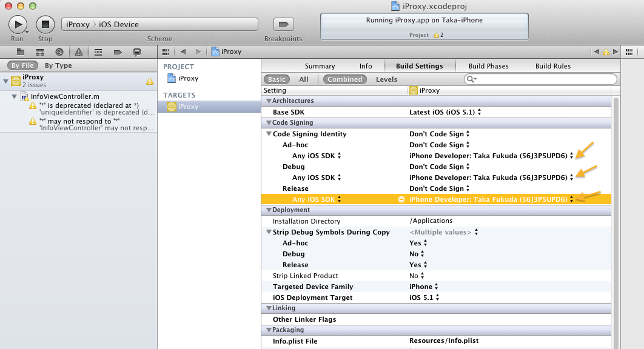Collapse Code Signing Identity row
Viewport: 644px width, 349px height.
[x=269, y=134]
